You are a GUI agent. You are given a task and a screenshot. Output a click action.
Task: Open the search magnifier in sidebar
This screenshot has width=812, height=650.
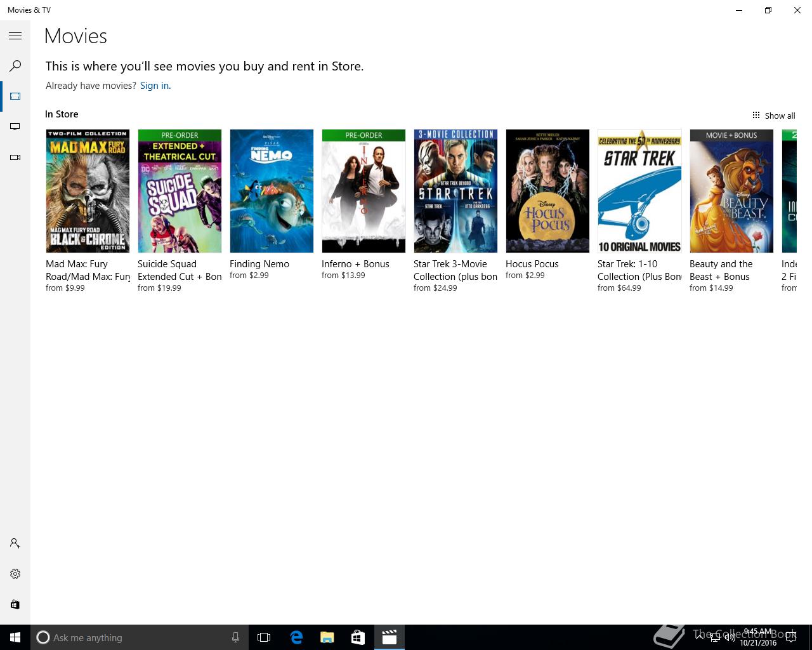pyautogui.click(x=15, y=66)
